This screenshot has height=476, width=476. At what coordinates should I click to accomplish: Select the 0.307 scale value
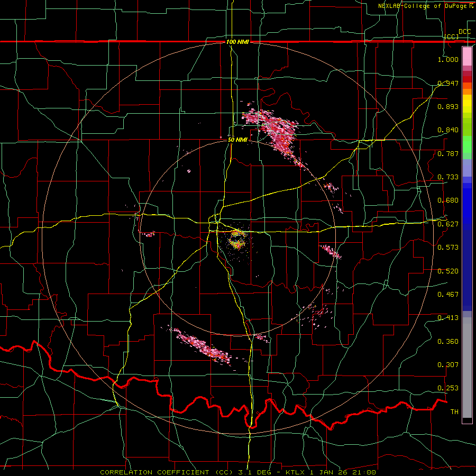tap(448, 365)
